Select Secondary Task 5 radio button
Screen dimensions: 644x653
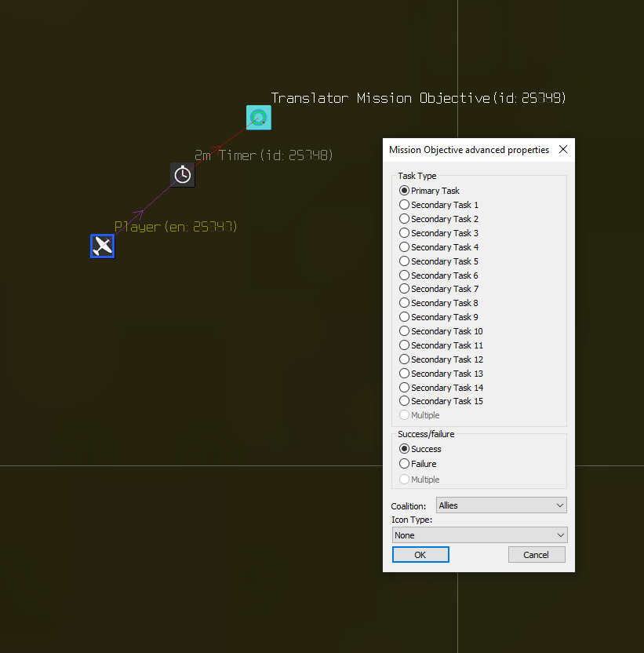(x=405, y=261)
